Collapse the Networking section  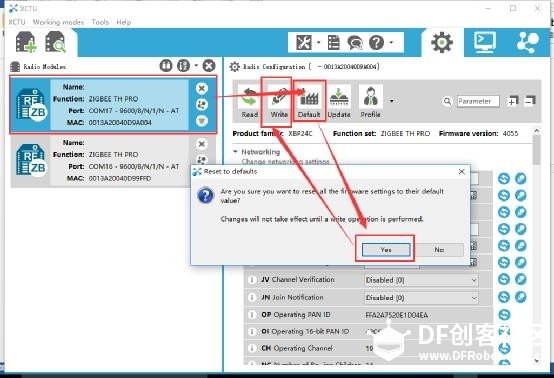click(x=235, y=152)
